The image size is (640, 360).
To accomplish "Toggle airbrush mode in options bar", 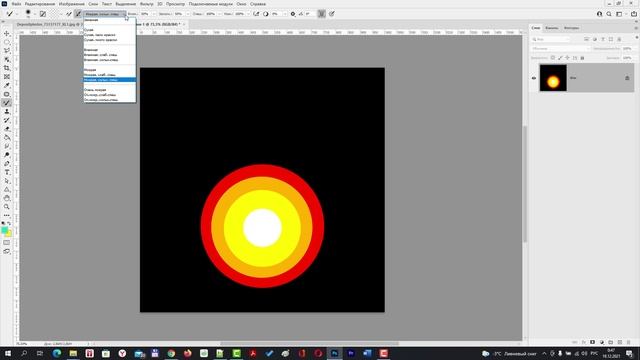I will coord(256,14).
